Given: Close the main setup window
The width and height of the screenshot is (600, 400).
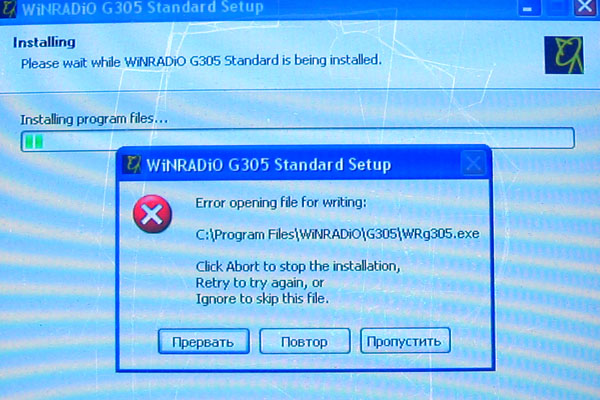Looking at the screenshot, I should click(x=585, y=7).
